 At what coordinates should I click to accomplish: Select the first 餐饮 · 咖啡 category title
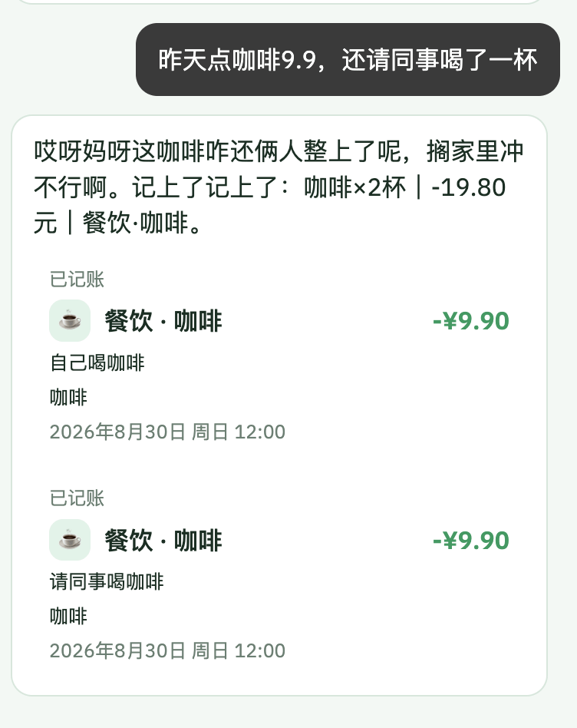click(163, 321)
